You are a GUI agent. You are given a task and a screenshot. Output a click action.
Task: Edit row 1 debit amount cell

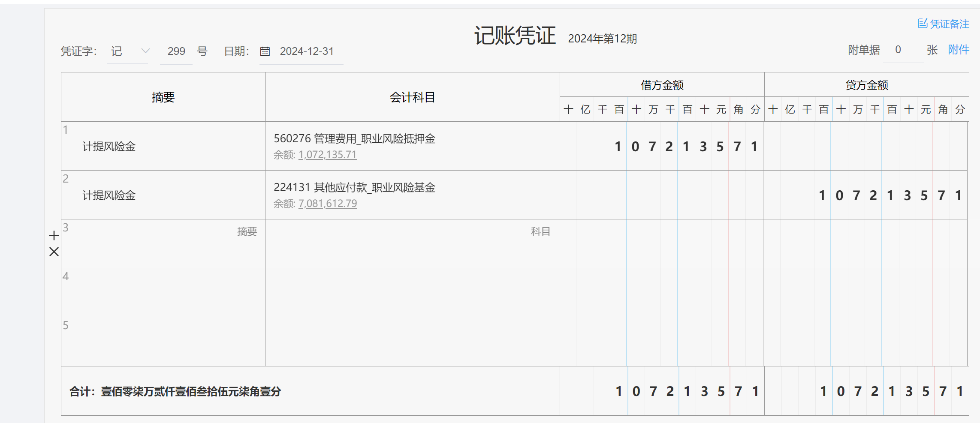(x=661, y=147)
